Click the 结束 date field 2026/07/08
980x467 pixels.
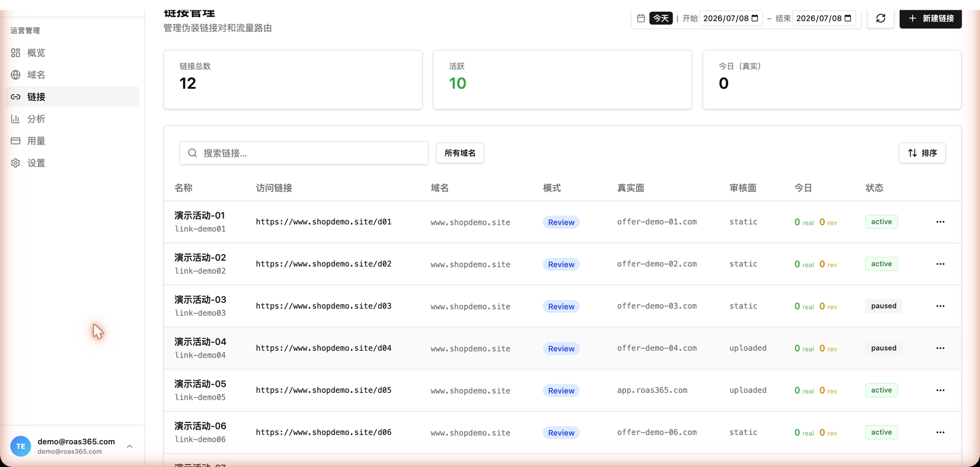point(824,18)
